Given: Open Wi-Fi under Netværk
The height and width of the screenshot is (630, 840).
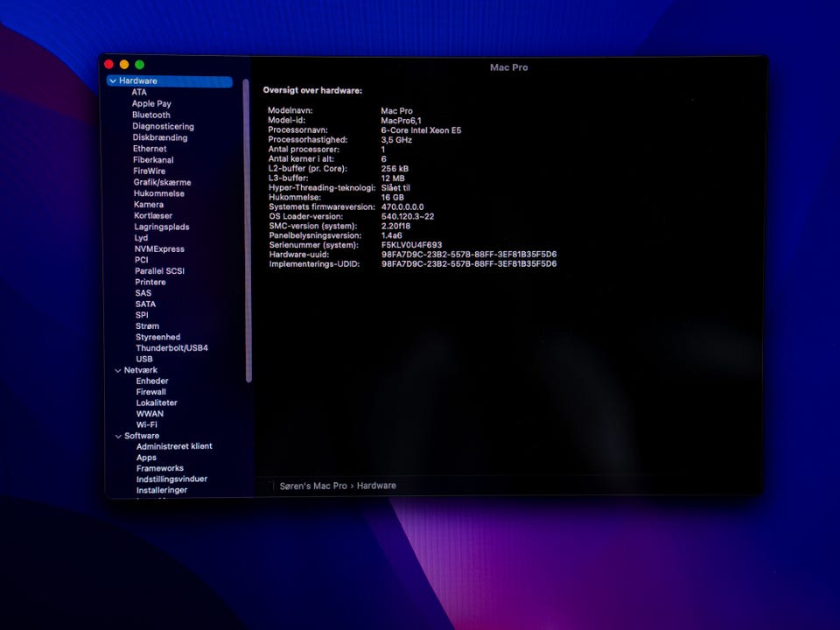Looking at the screenshot, I should tap(147, 425).
